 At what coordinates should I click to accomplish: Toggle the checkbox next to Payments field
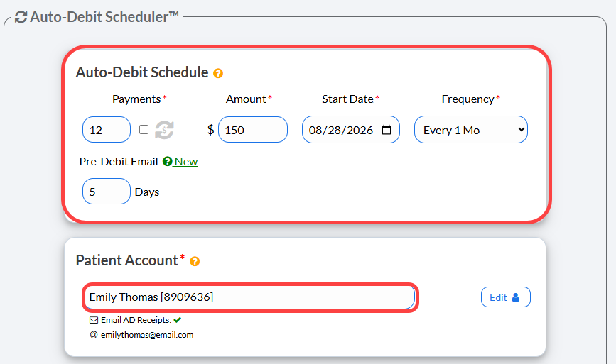coord(144,129)
